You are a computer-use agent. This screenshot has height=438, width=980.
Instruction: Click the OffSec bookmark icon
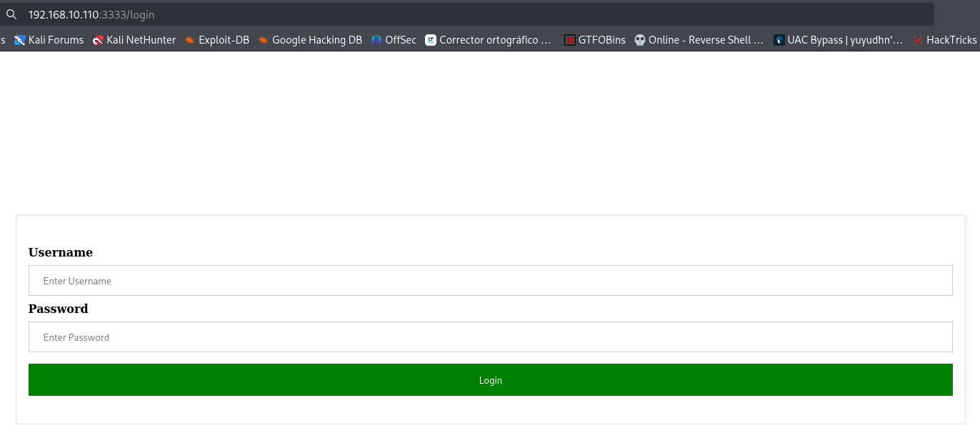coord(376,40)
